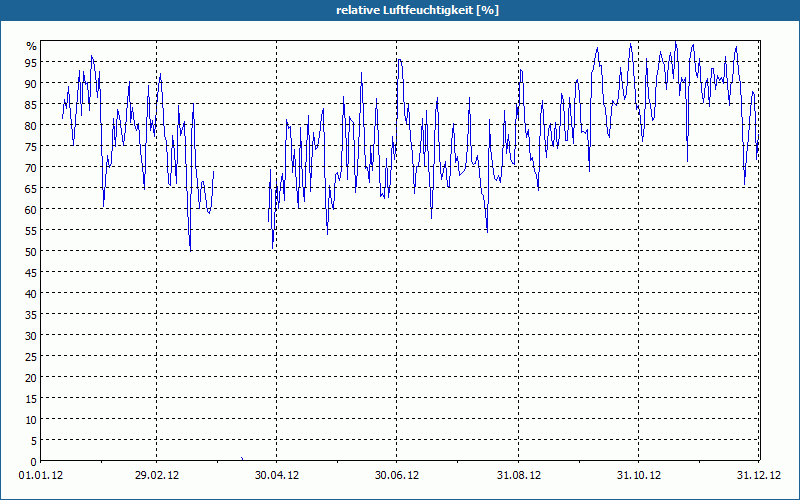Click the y-axis value '40'
Image resolution: width=800 pixels, height=500 pixels.
pyautogui.click(x=32, y=293)
